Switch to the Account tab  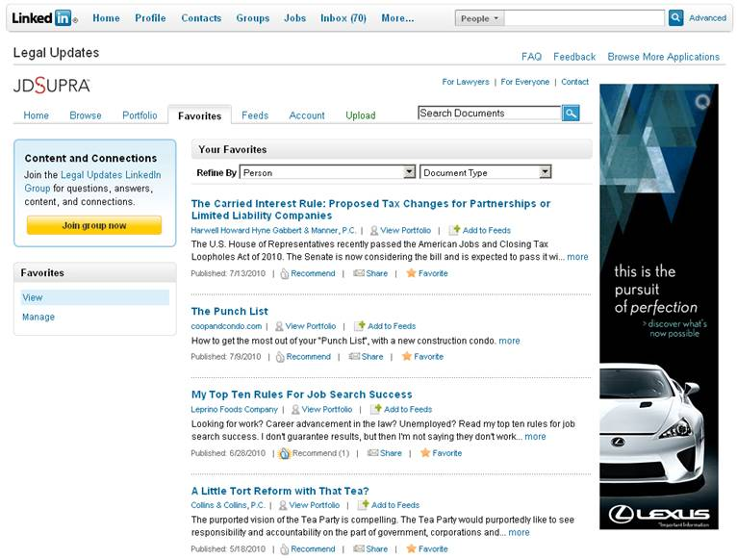pos(307,115)
